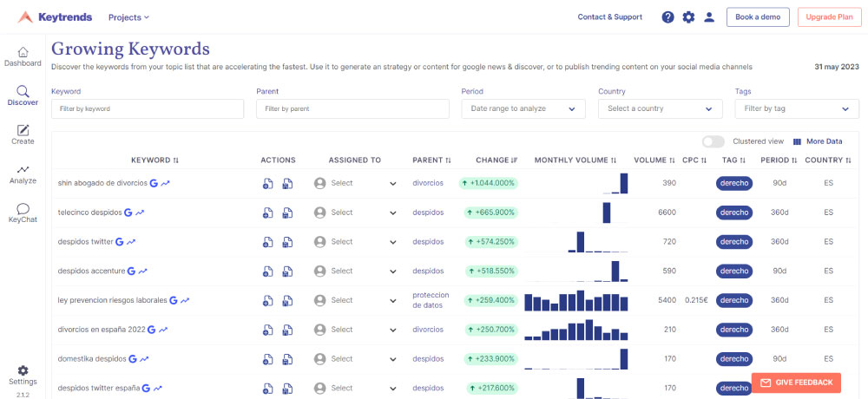Expand the Projects dropdown menu
Image resolution: width=868 pixels, height=399 pixels.
[x=129, y=17]
